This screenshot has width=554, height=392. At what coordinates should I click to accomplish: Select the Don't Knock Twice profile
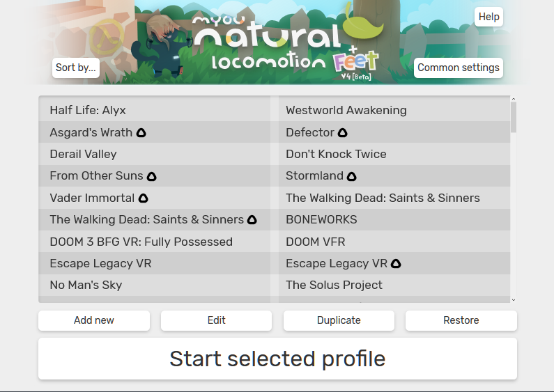pos(394,154)
